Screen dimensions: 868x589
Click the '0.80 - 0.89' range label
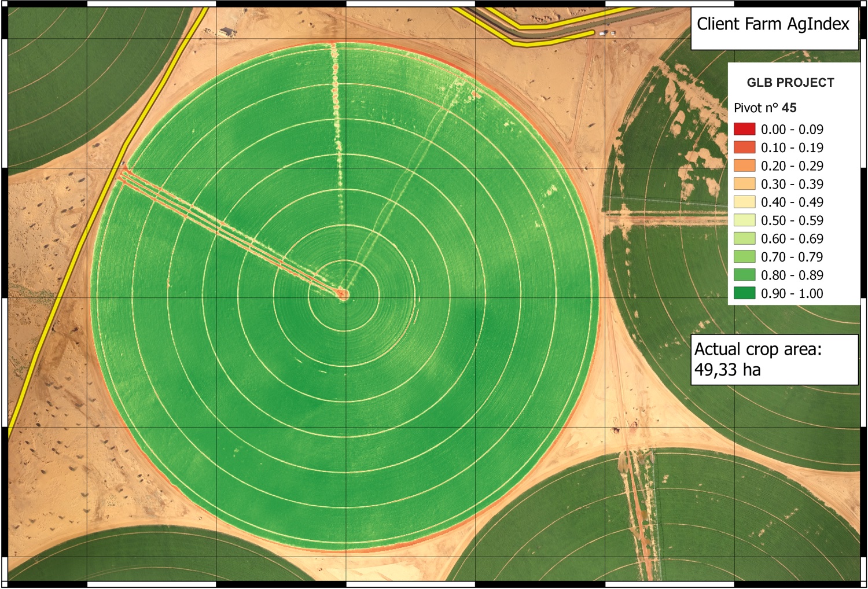point(792,275)
